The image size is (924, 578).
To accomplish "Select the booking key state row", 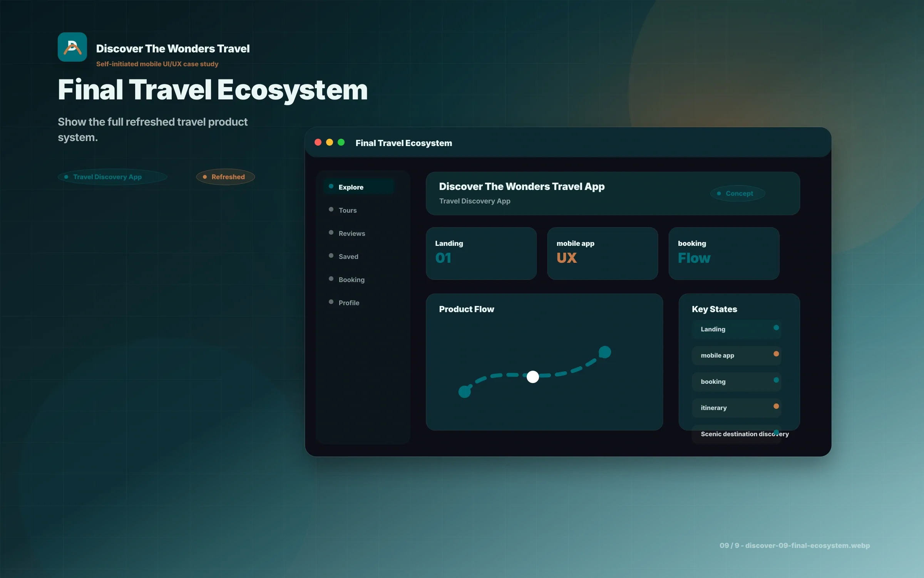I will [737, 381].
